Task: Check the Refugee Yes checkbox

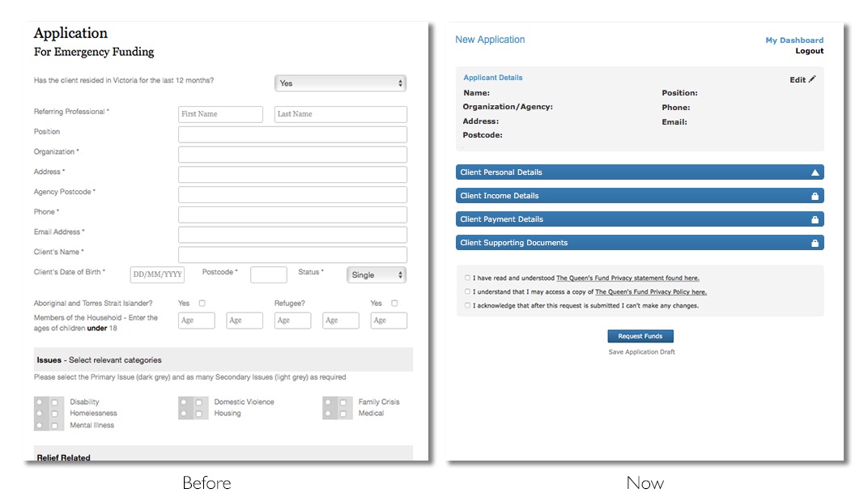Action: pos(394,304)
